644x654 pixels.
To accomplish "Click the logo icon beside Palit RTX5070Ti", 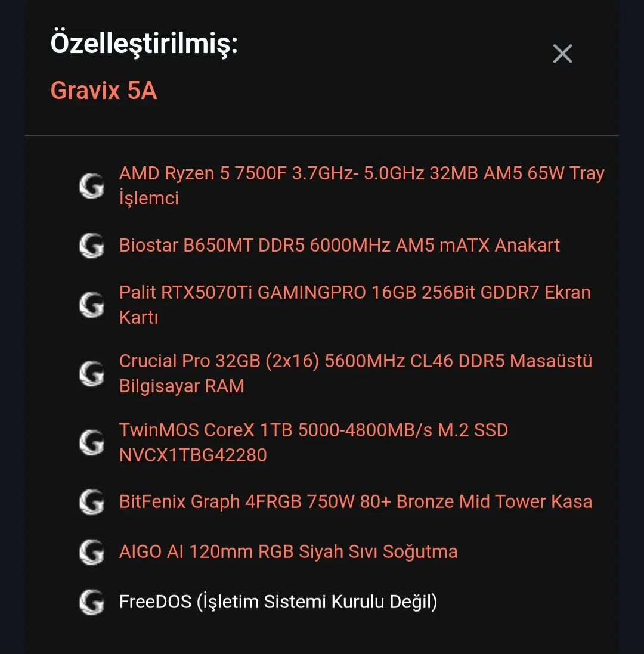I will coord(92,305).
